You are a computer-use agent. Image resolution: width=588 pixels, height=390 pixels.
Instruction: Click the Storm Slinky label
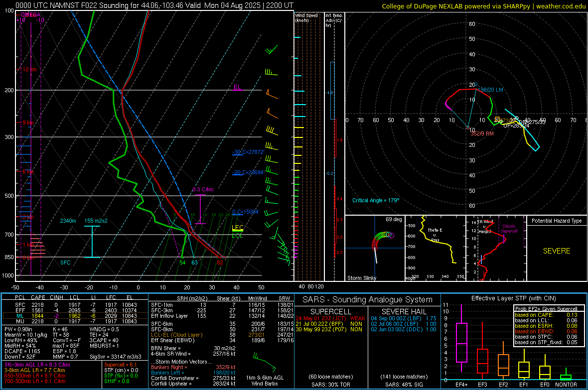click(x=361, y=278)
